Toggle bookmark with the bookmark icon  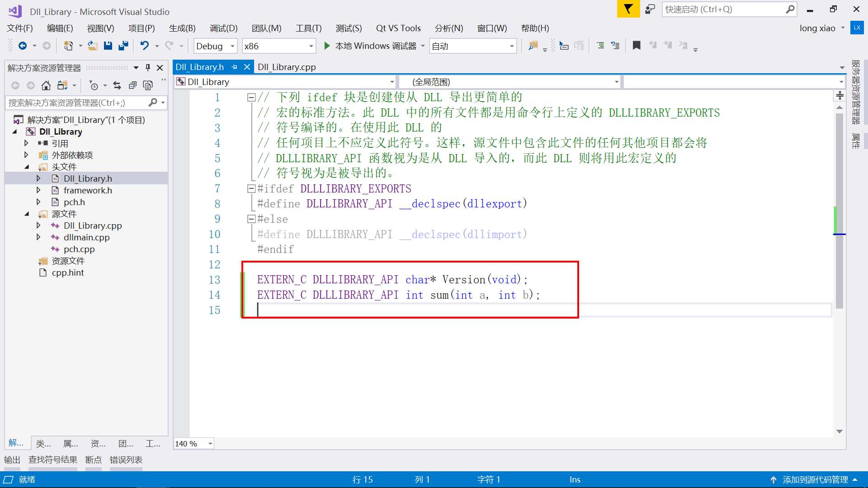coord(637,46)
